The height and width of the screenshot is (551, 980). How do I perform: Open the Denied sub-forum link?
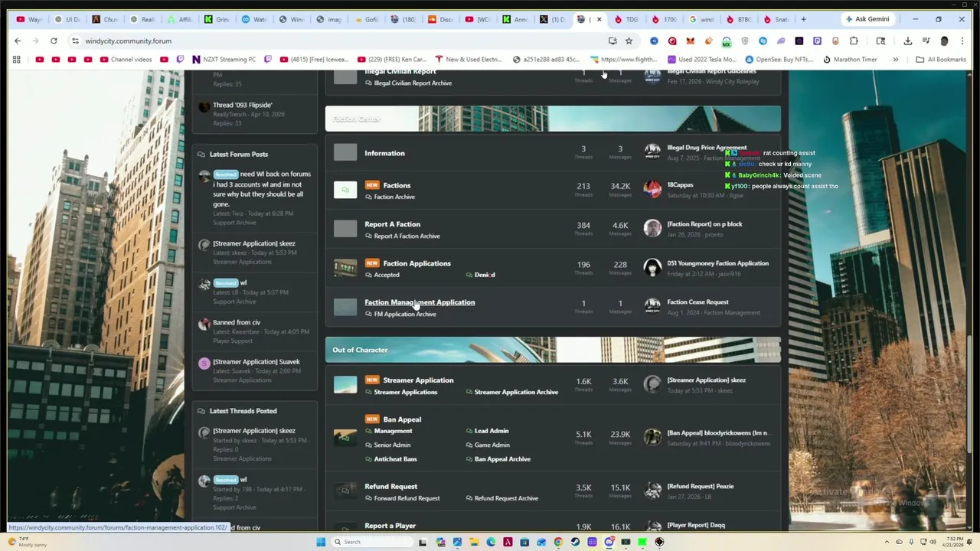[485, 275]
